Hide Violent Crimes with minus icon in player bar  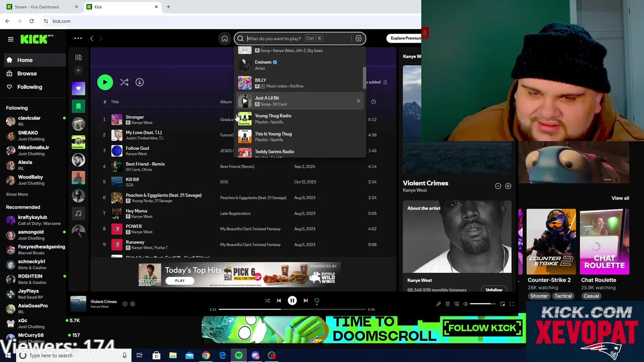[x=125, y=304]
